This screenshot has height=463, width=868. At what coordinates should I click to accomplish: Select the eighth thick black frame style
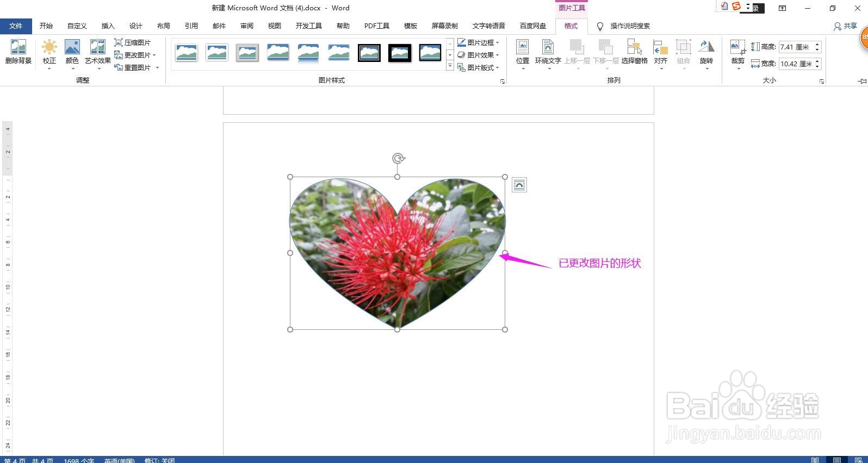400,53
